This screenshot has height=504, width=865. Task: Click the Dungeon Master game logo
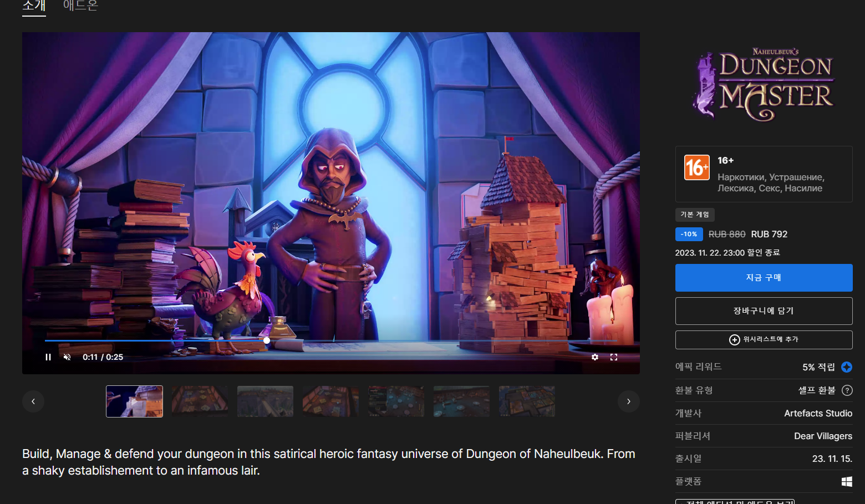click(764, 84)
